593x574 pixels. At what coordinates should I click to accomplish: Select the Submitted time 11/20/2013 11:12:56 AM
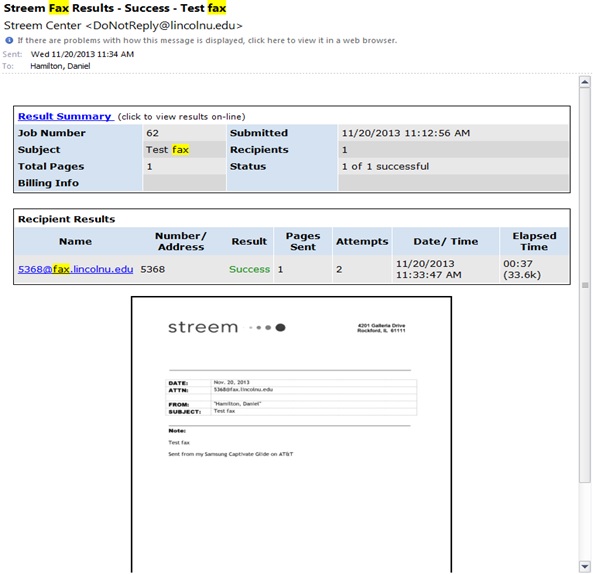406,133
